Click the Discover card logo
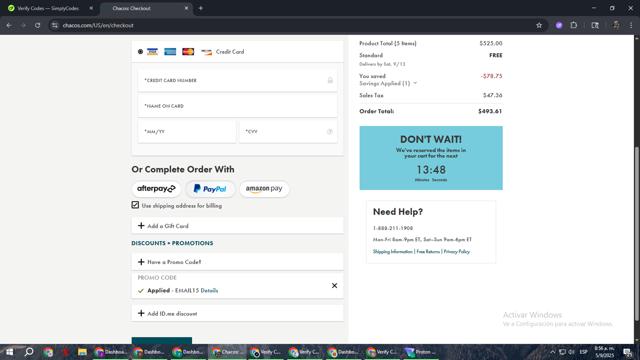 [x=206, y=52]
